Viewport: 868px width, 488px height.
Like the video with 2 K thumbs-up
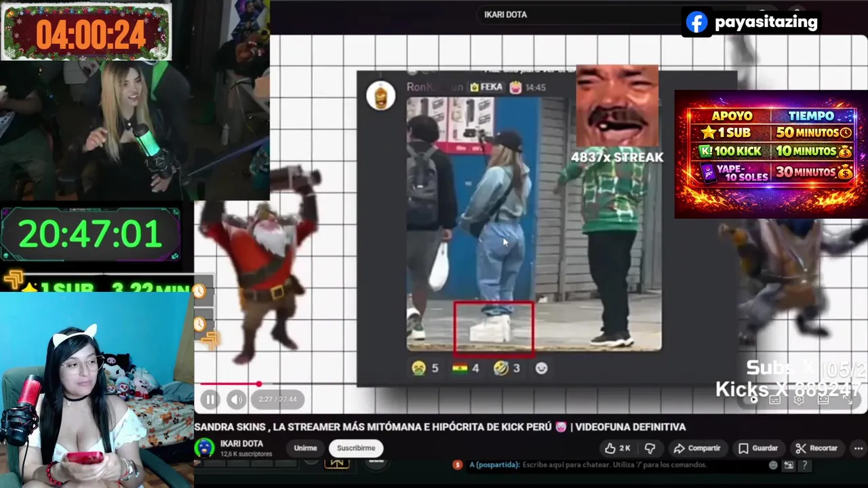pos(618,448)
